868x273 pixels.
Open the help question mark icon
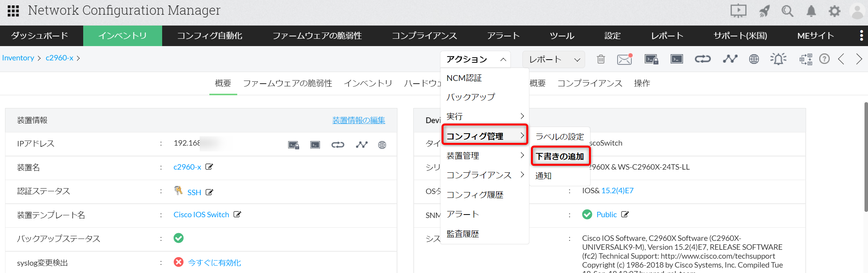click(825, 59)
